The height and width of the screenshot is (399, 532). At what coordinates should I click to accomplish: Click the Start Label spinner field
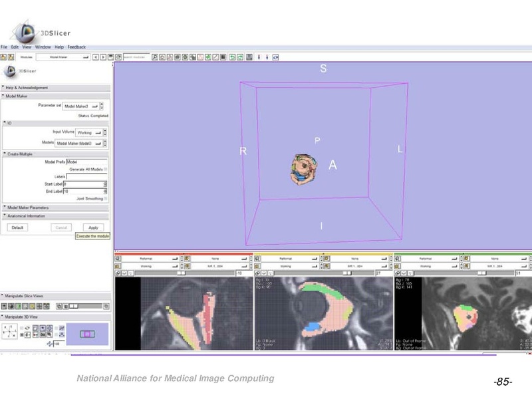pyautogui.click(x=85, y=184)
